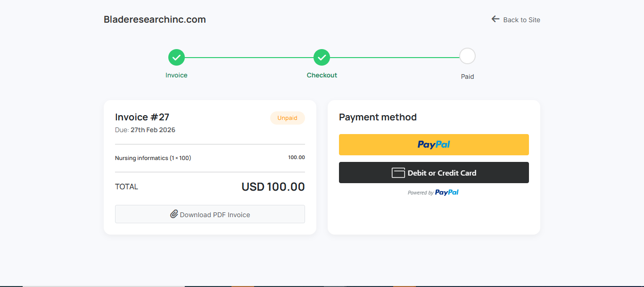This screenshot has width=644, height=287.
Task: Open the Back to Site link
Action: 522,19
